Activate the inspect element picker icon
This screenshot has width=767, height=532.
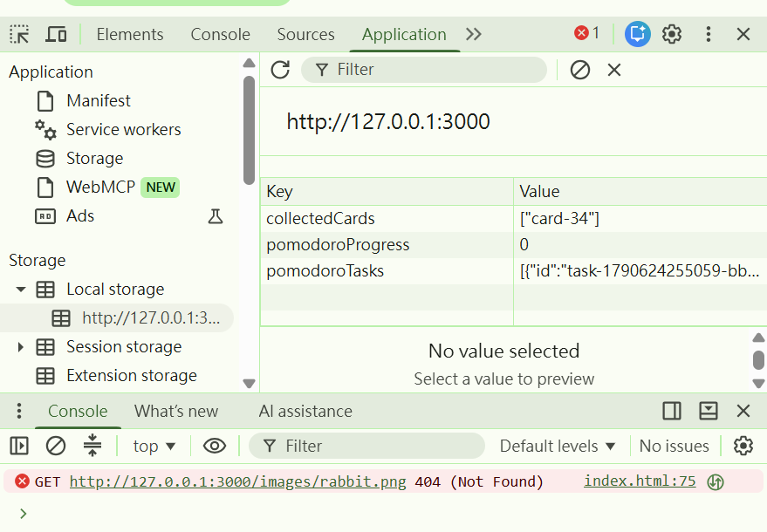coord(19,34)
